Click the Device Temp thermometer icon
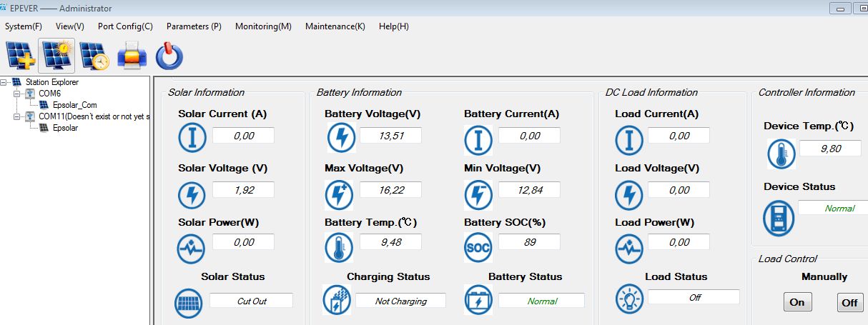This screenshot has height=325, width=868. pos(781,153)
